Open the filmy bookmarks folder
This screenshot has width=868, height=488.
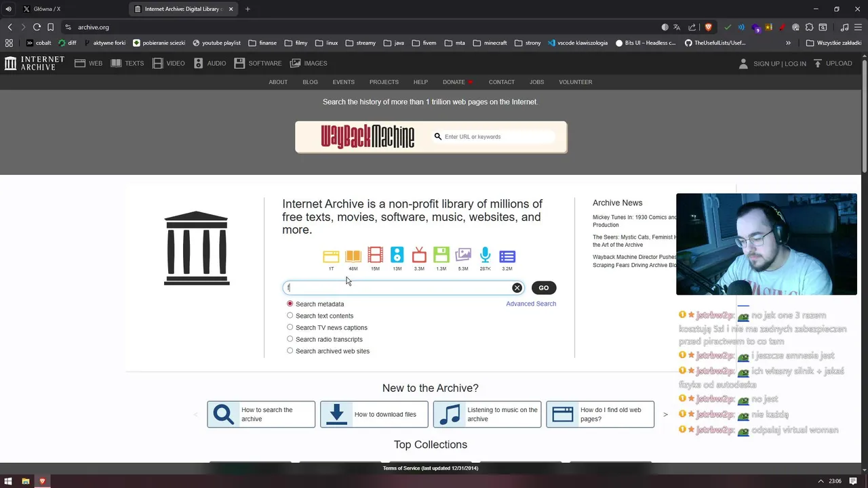tap(296, 43)
